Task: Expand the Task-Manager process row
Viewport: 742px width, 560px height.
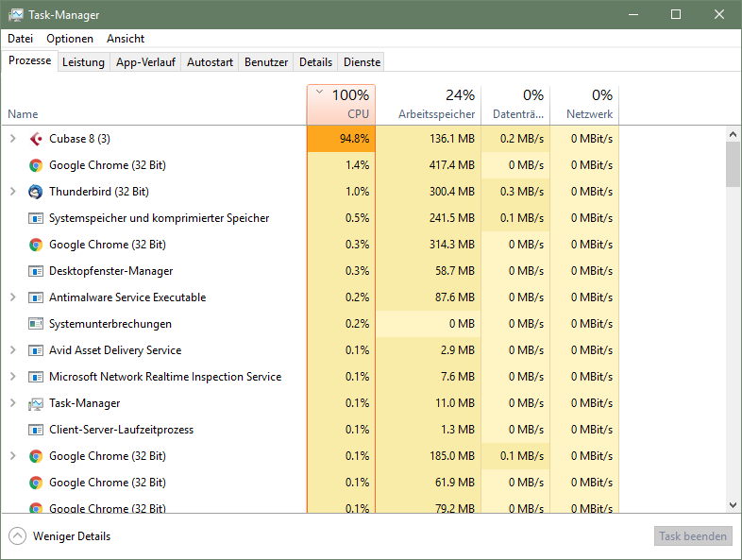Action: tap(13, 403)
